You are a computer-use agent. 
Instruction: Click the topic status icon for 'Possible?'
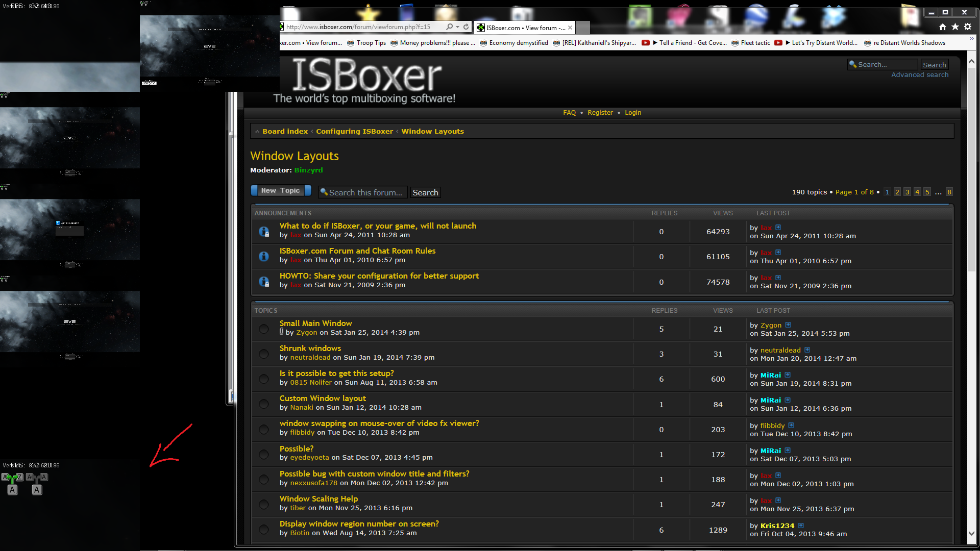(264, 455)
